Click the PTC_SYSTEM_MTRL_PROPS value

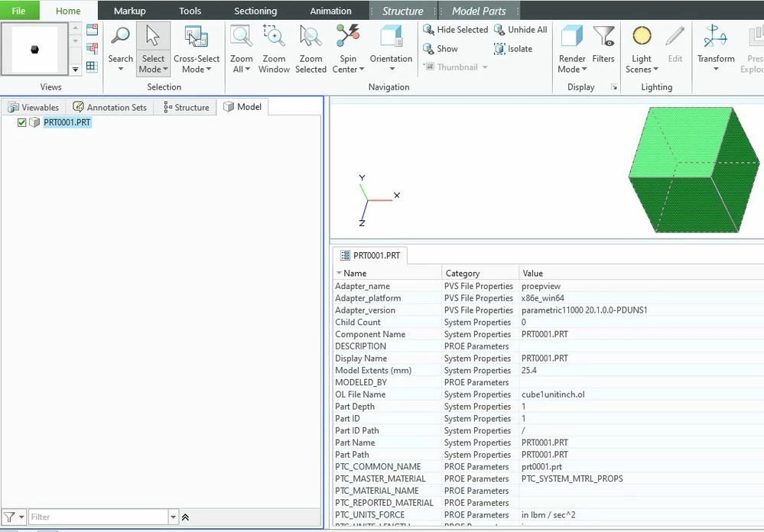pyautogui.click(x=572, y=479)
